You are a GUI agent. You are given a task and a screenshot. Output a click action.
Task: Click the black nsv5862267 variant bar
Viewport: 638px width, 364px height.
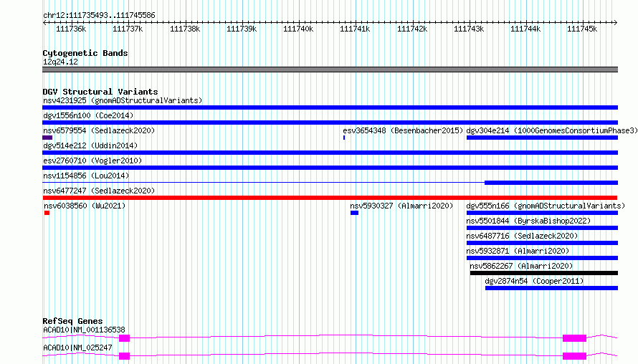point(544,273)
